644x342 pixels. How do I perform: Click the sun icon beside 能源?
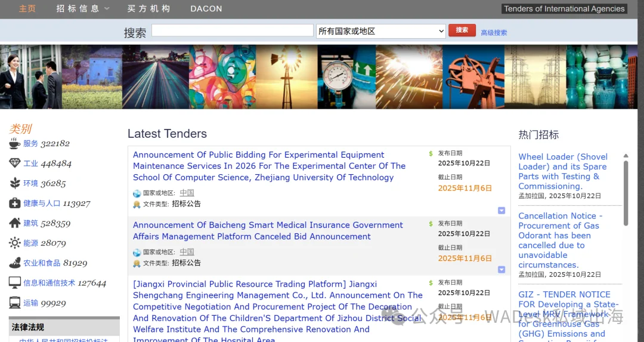tap(14, 243)
